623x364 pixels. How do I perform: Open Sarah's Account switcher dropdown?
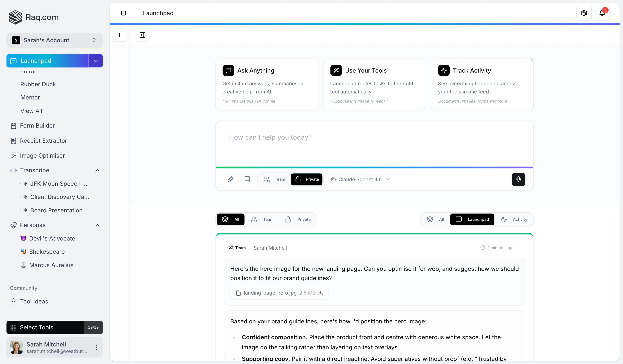(x=54, y=40)
